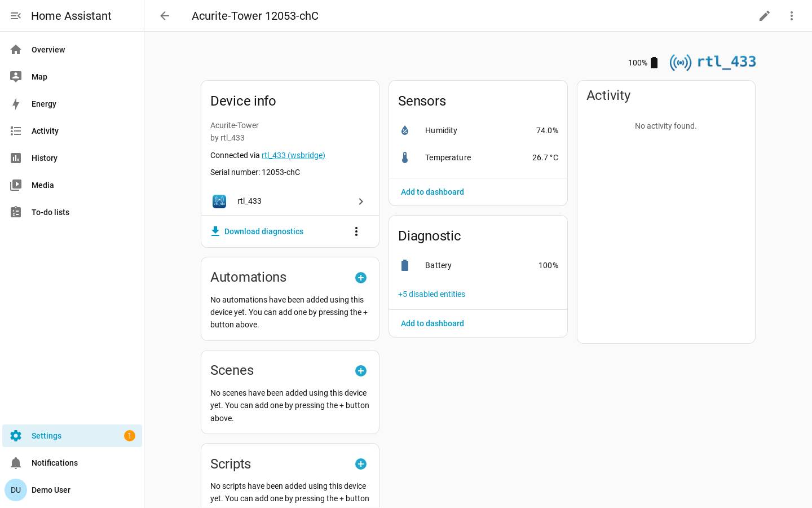Click the Diagnostic battery 100% value
Image resolution: width=812 pixels, height=508 pixels.
coord(548,265)
